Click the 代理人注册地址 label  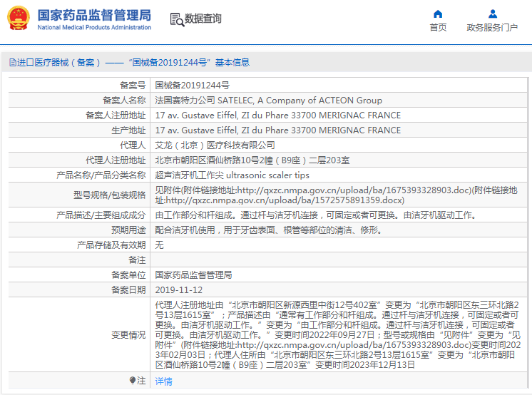[x=116, y=160]
